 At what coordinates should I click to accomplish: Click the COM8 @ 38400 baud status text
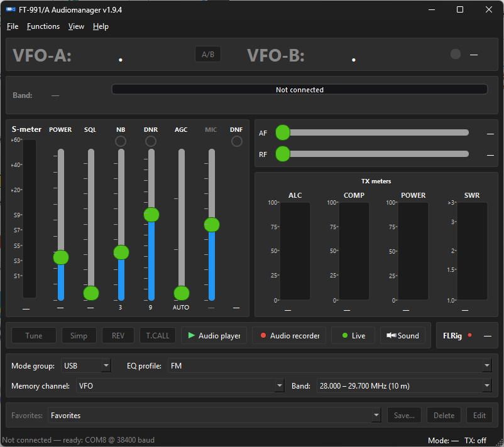[x=119, y=440]
